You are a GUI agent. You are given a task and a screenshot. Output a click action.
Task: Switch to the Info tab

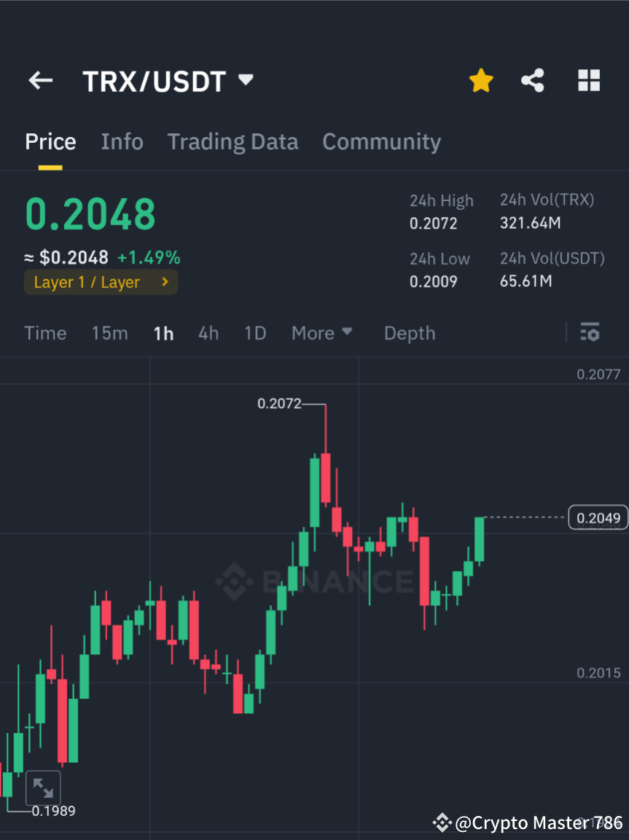[x=122, y=141]
